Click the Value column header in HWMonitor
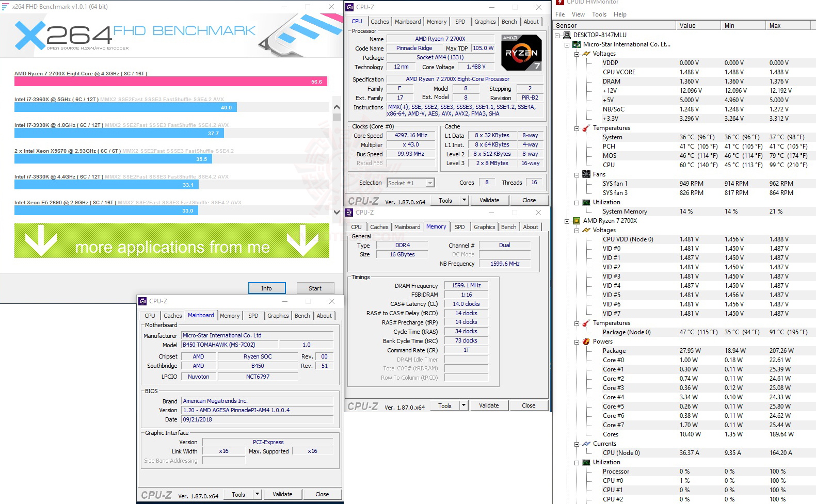The height and width of the screenshot is (504, 816). [698, 25]
